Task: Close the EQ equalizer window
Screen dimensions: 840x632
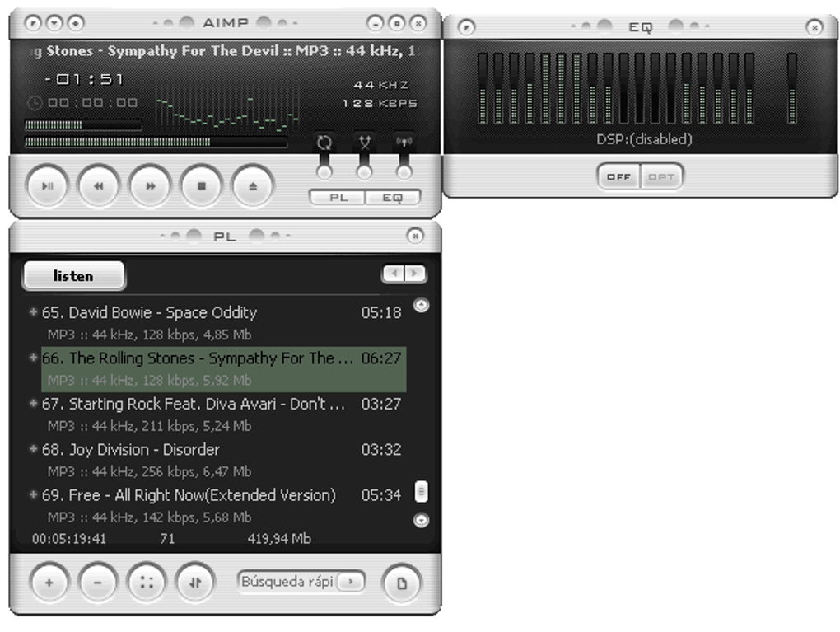Action: (x=814, y=27)
